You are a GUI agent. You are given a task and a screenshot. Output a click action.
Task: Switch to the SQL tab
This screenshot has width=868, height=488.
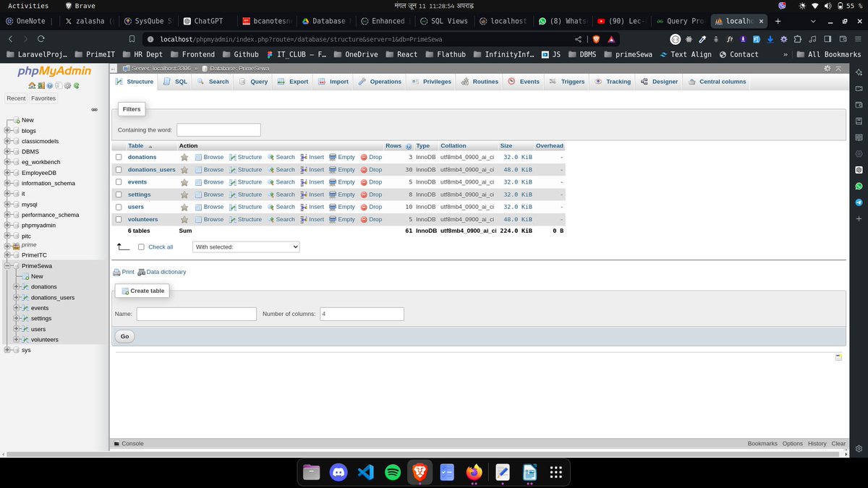tap(175, 82)
